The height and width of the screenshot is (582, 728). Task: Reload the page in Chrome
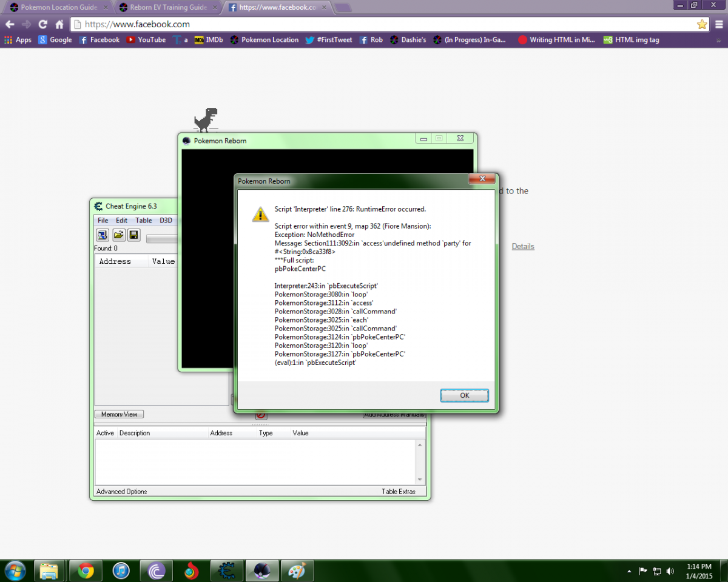tap(42, 24)
